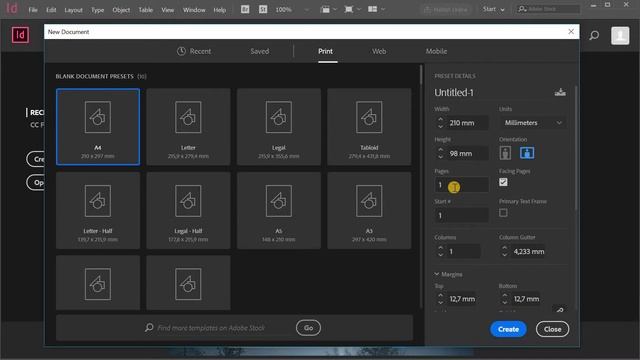Click the Height field showing 98 mm
Image resolution: width=640 pixels, height=360 pixels.
[x=468, y=153]
